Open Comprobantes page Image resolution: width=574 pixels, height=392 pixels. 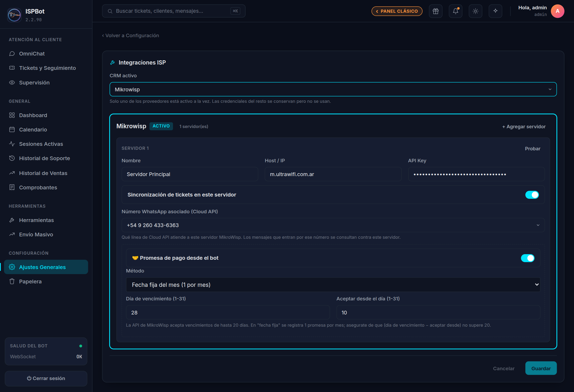coord(46,188)
